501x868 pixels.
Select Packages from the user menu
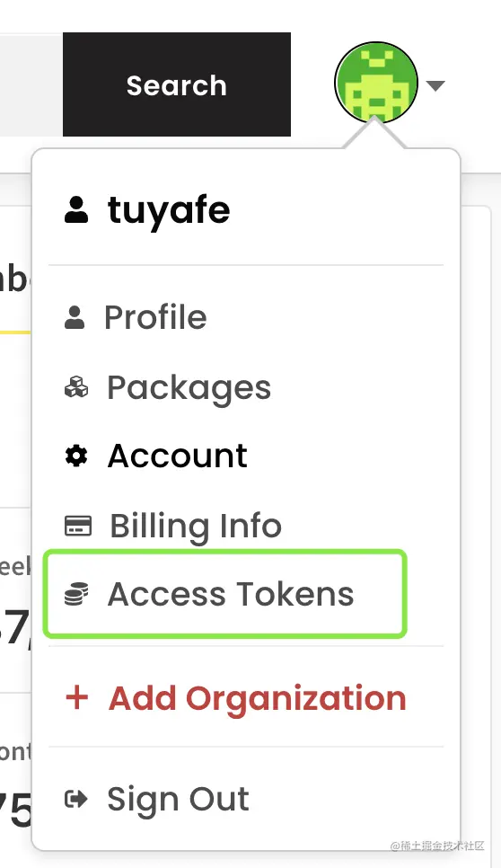(189, 387)
